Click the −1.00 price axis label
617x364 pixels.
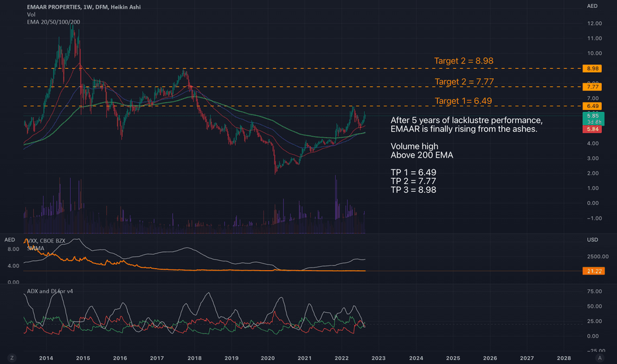[x=594, y=218]
